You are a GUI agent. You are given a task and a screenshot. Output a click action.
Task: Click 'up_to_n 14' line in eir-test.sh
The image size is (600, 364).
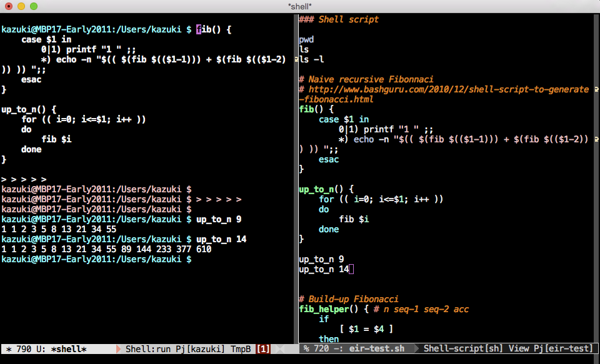324,269
